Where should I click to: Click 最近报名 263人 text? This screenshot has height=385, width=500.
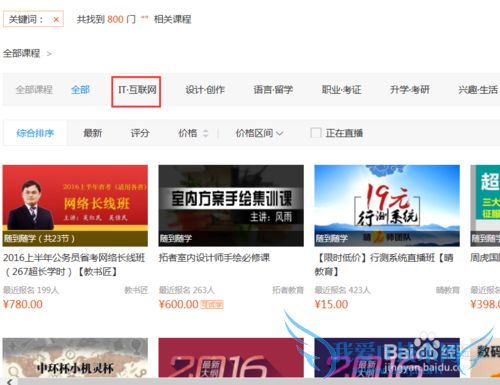187,290
